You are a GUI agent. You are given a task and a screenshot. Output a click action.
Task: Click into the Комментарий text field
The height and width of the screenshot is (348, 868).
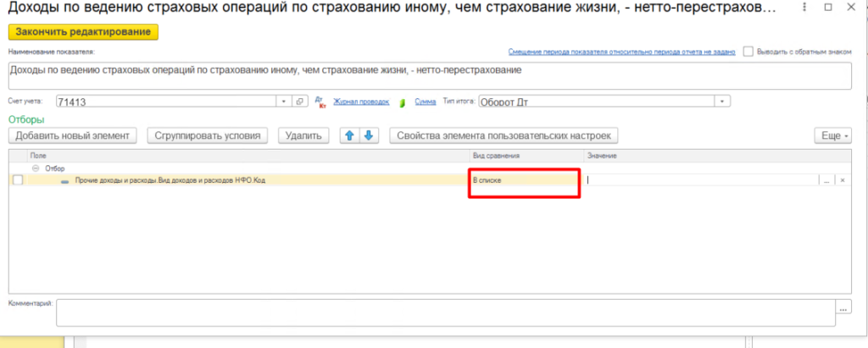[x=445, y=311]
